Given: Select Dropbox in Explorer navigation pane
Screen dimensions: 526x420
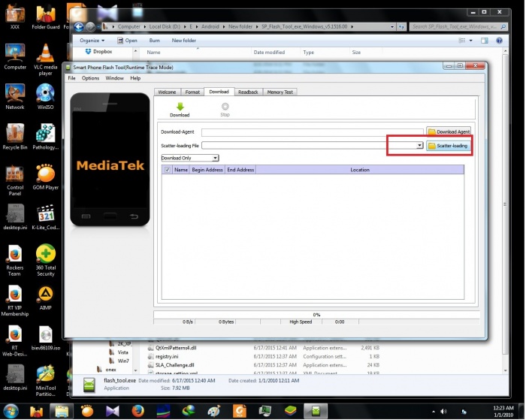Looking at the screenshot, I should 99,52.
